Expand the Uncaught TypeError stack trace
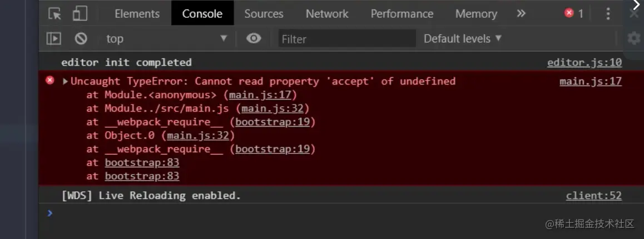644x239 pixels. click(65, 81)
